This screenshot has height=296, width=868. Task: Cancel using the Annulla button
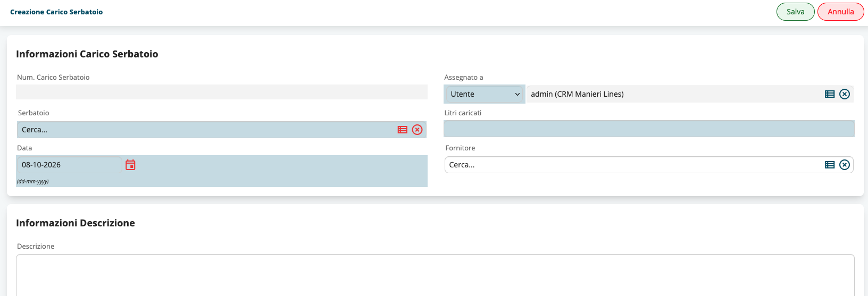click(841, 12)
